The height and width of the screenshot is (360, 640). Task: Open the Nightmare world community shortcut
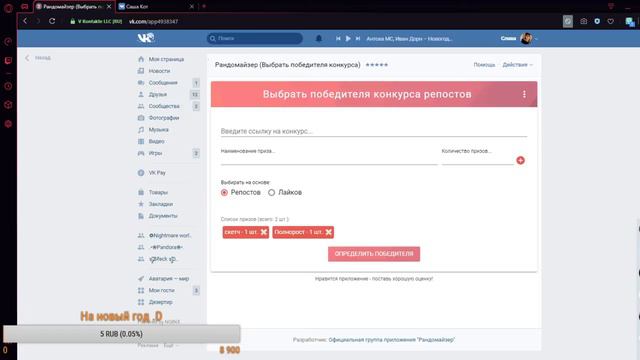(169, 236)
